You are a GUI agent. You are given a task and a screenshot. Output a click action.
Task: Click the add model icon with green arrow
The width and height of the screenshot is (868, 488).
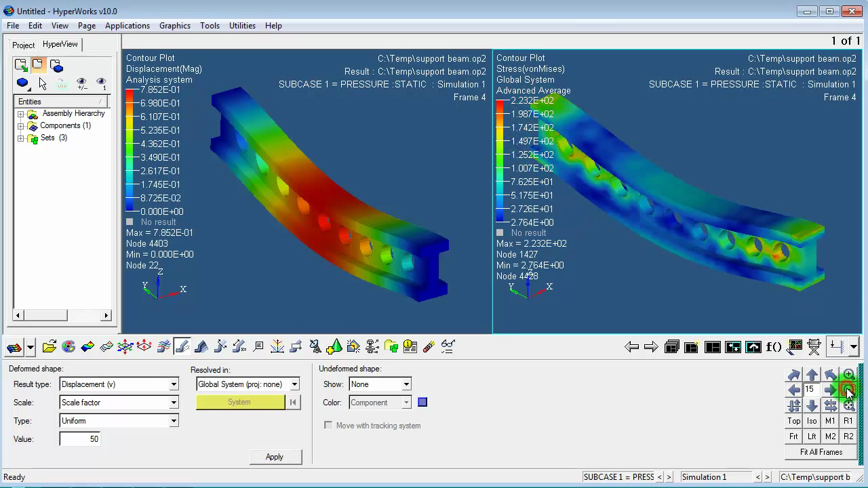pos(21,65)
